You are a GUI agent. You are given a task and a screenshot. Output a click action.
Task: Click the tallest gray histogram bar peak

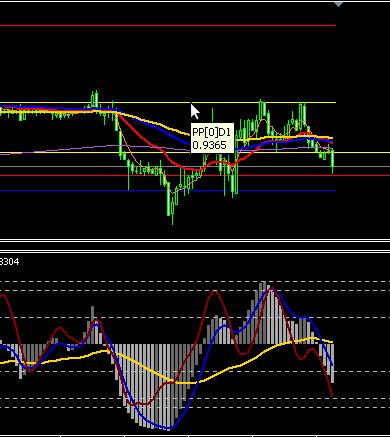point(263,284)
